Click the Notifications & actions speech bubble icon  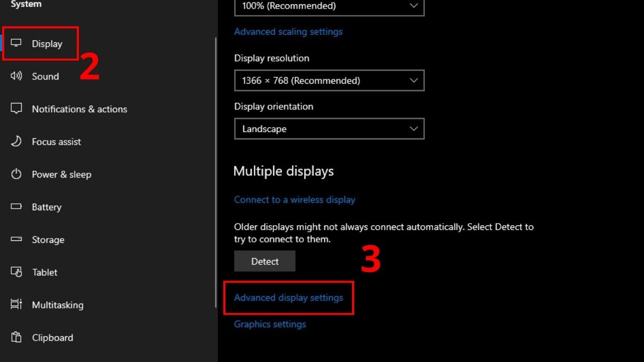17,109
